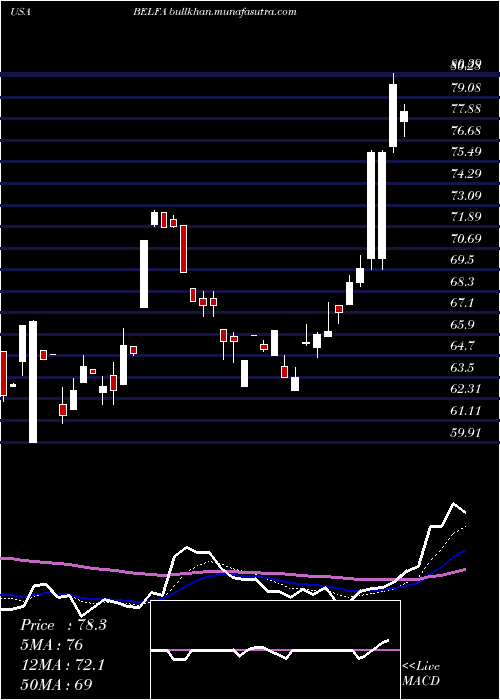The image size is (500, 700).
Task: Click the 50MA : 69 readout
Action: tap(56, 685)
